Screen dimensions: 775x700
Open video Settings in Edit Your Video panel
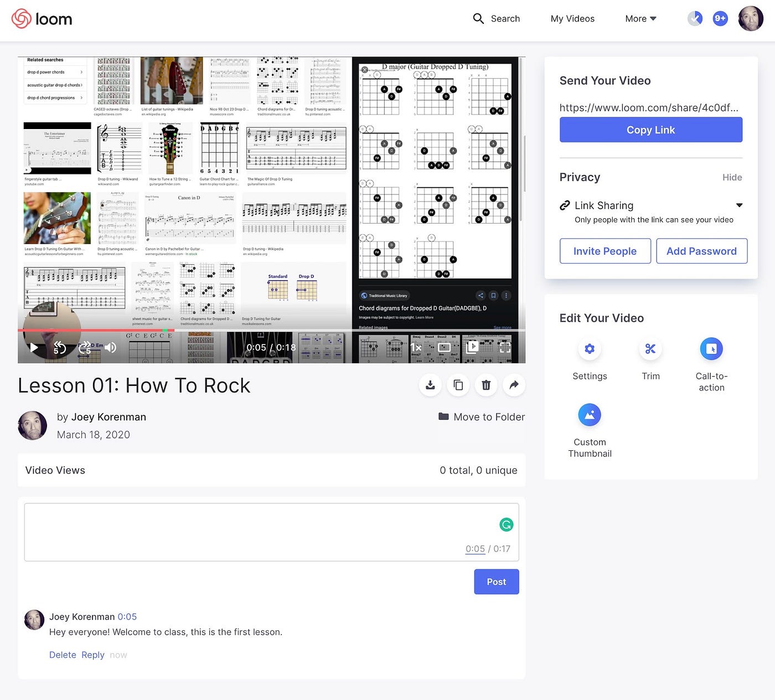click(590, 349)
